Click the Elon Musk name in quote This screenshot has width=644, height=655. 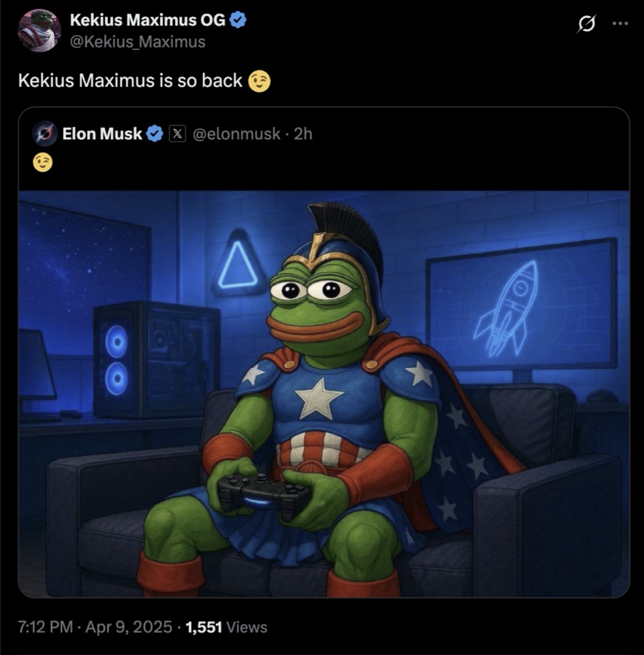(x=102, y=134)
